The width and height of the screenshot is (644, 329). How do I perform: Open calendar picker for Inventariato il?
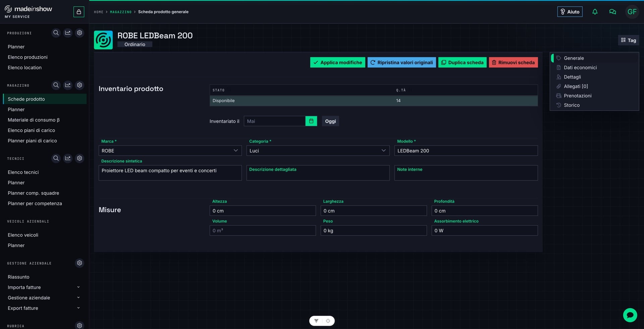pyautogui.click(x=311, y=121)
